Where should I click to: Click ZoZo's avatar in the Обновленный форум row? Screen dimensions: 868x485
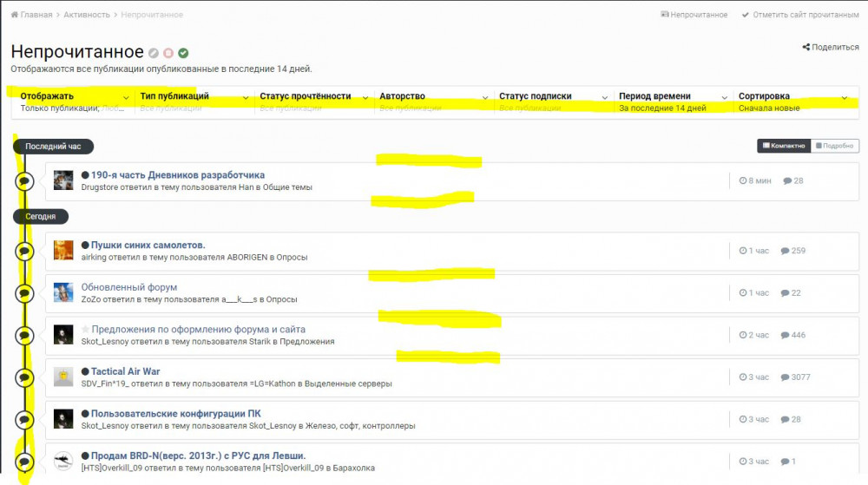click(x=63, y=292)
